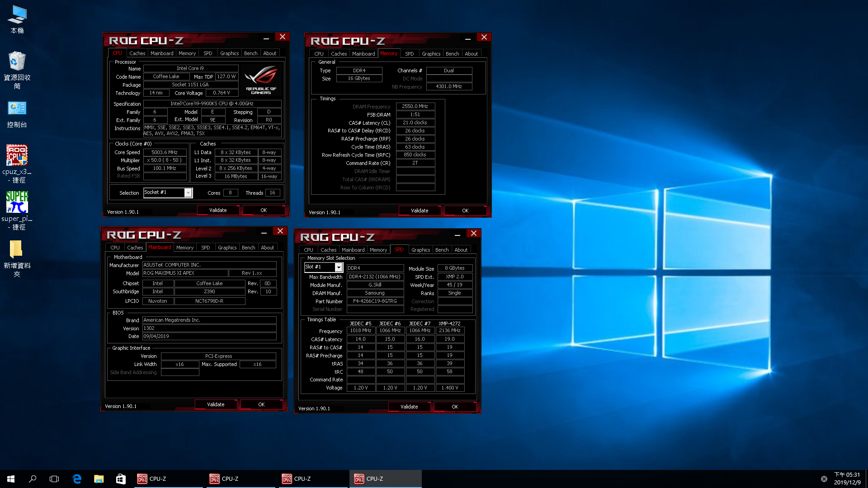Select the 新增資料夾 folder icon
The height and width of the screenshot is (488, 868).
(17, 258)
